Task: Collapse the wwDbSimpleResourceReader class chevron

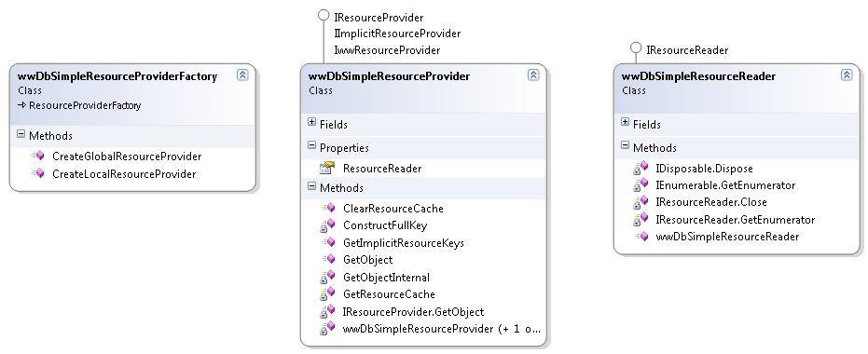Action: coord(847,75)
